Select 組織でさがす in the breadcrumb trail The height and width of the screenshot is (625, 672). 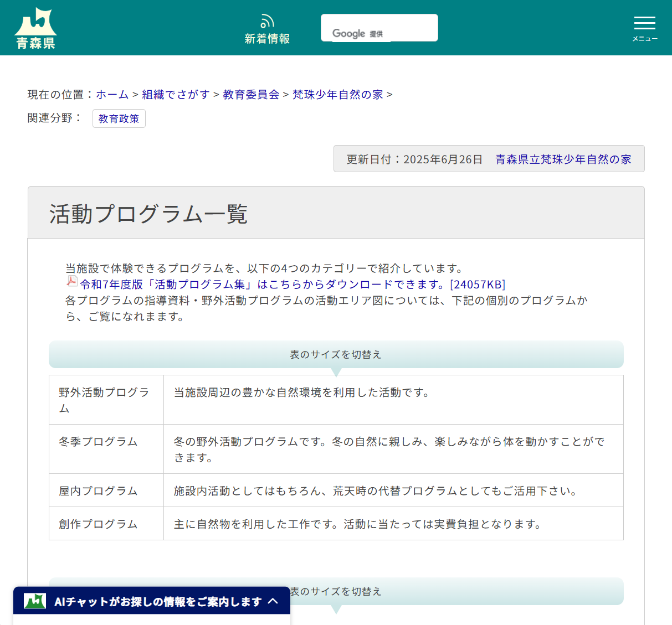(x=176, y=95)
